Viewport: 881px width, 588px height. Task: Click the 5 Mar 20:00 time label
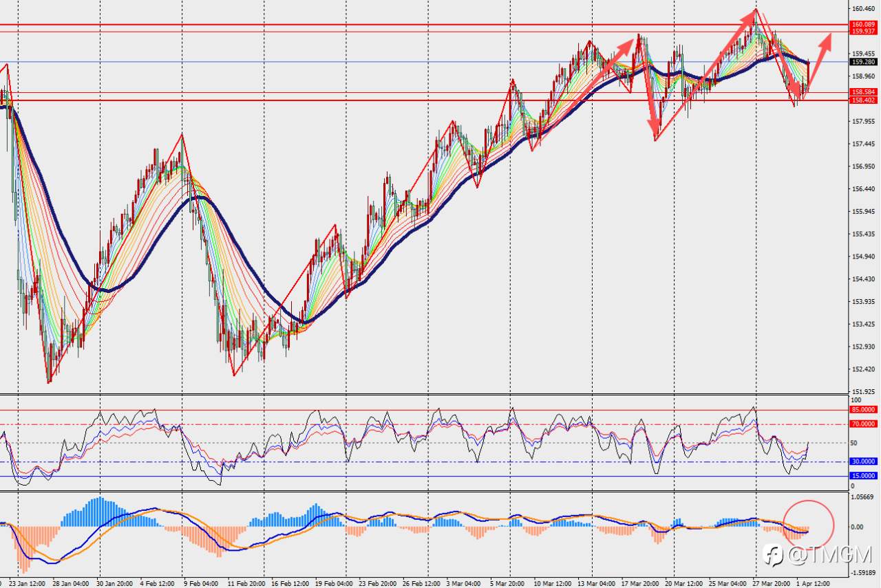click(507, 583)
